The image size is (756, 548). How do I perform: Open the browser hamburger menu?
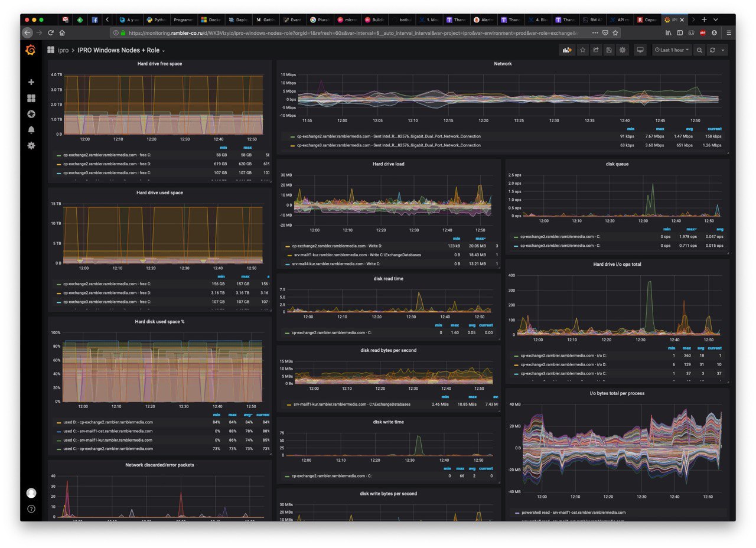(729, 33)
